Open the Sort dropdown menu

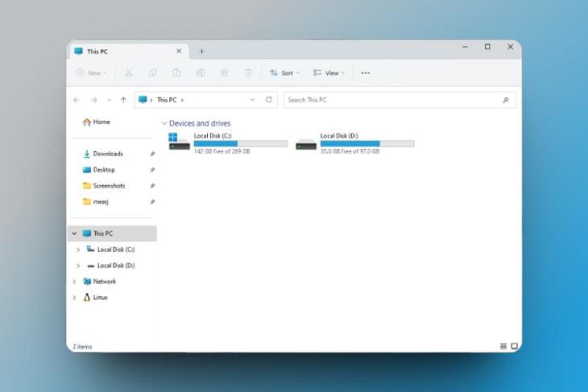[x=284, y=72]
